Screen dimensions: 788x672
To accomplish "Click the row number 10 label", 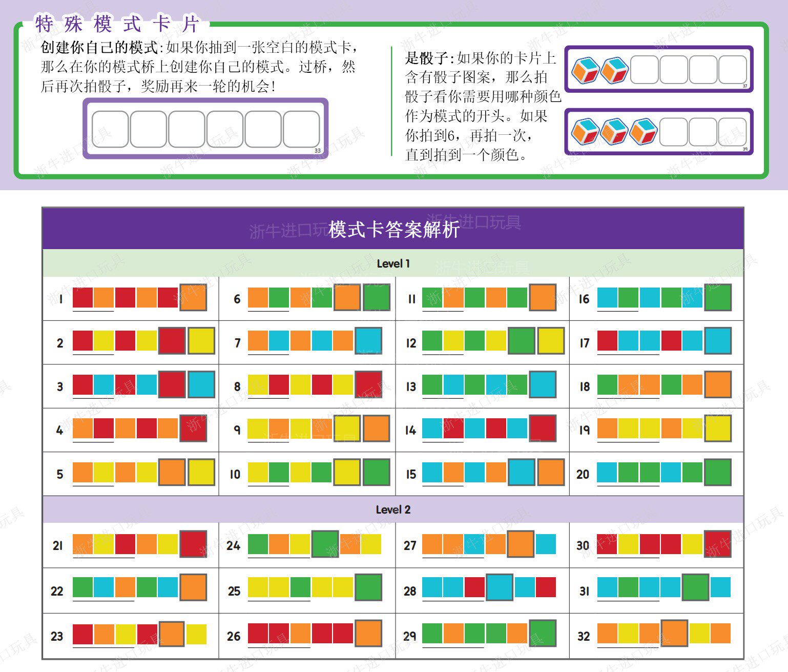I will pos(235,474).
